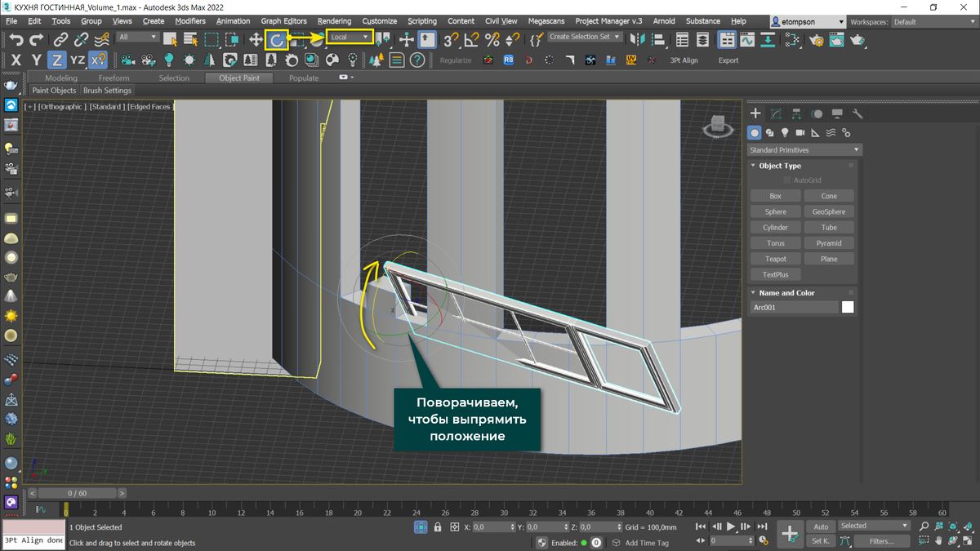This screenshot has width=980, height=551.
Task: Activate the Select and Move tool
Action: point(256,38)
